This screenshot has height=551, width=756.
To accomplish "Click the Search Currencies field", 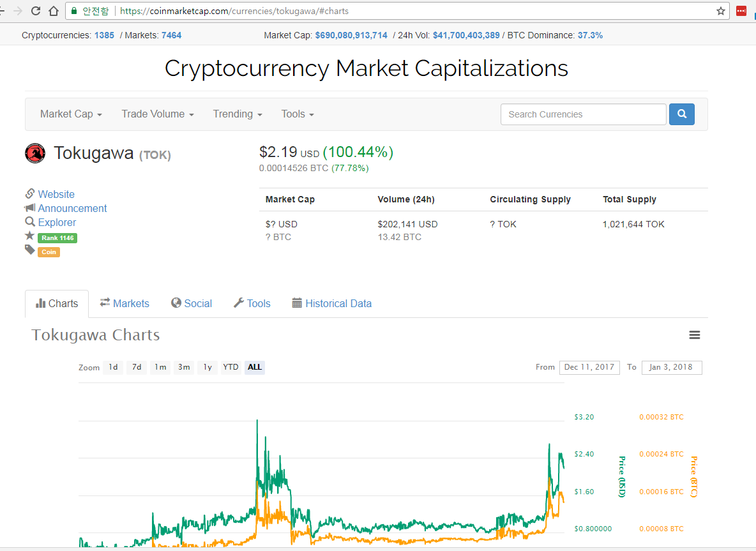I will pos(584,114).
